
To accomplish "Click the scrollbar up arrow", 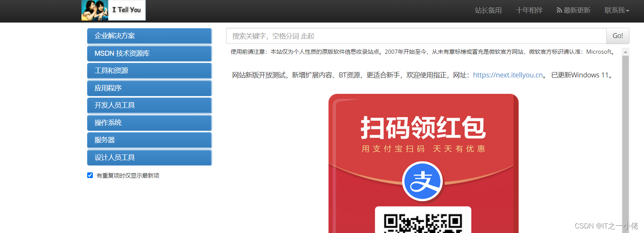I will coord(625,52).
